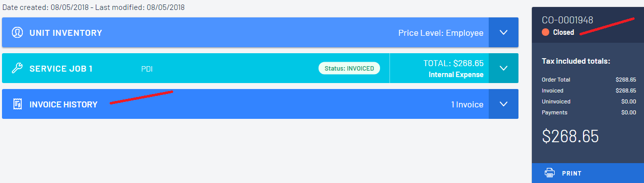Click the Internal Expense label

click(456, 75)
